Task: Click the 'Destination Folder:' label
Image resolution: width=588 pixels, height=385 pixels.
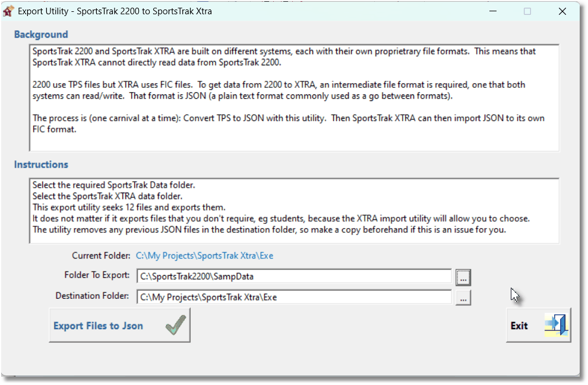Action: (x=92, y=296)
